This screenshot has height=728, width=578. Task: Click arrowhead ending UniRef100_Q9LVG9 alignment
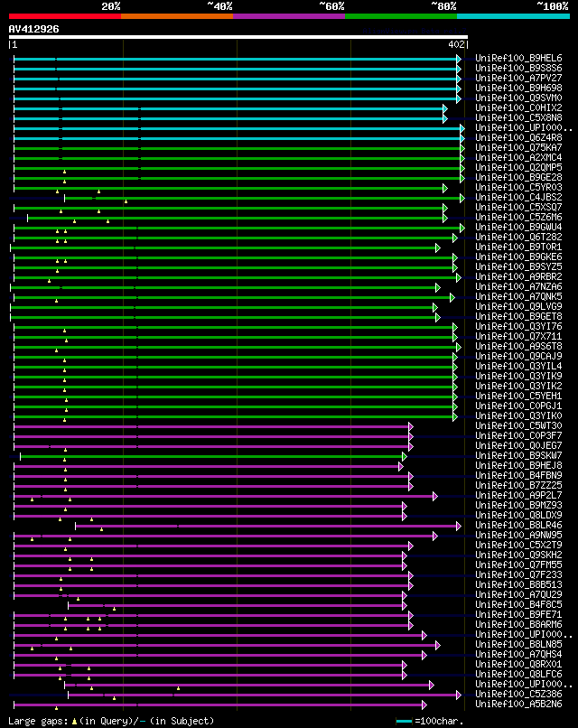[434, 307]
